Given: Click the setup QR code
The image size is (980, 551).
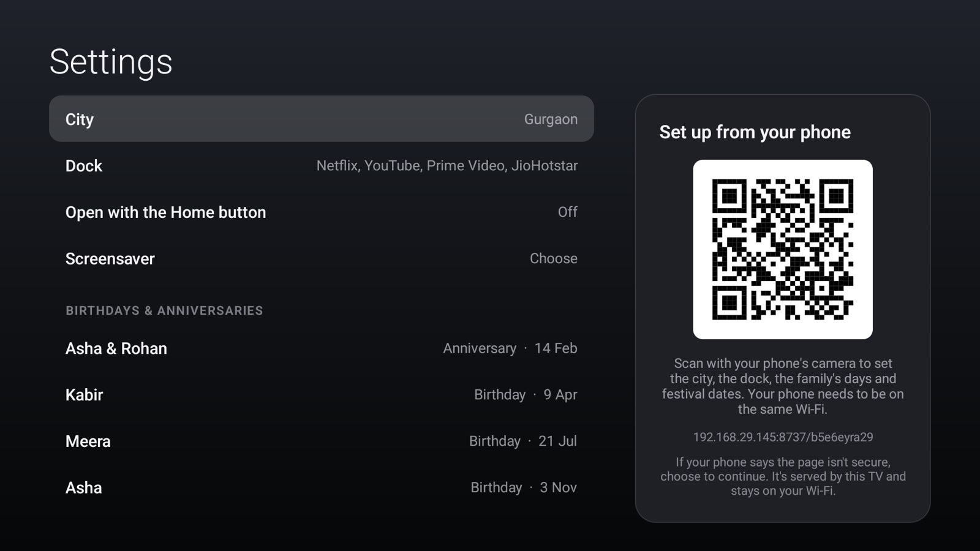Looking at the screenshot, I should tap(783, 249).
